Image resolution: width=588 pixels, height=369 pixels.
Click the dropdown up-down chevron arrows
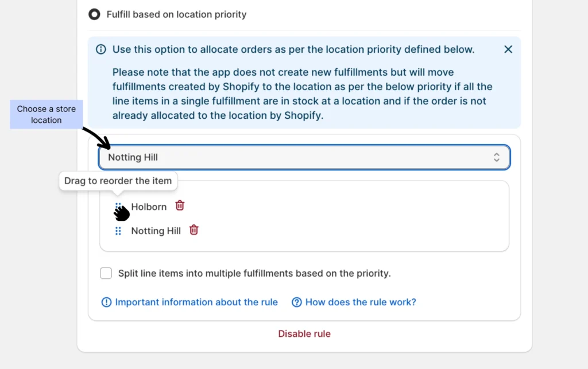coord(497,157)
